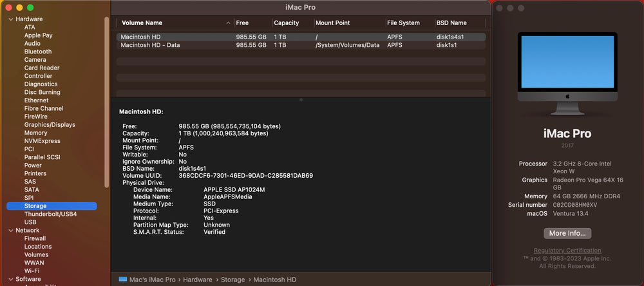Image resolution: width=644 pixels, height=286 pixels.
Task: Select the highlighted Storage item
Action: (52, 206)
